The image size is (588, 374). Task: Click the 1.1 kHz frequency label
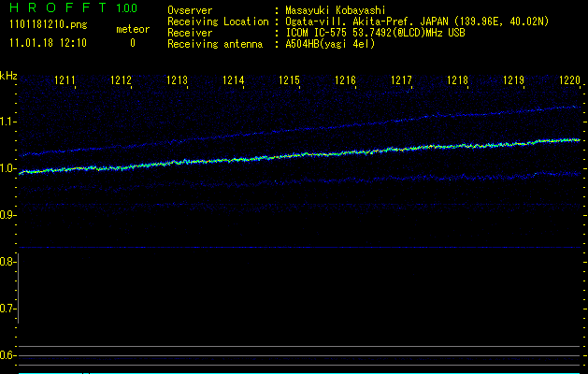8,122
